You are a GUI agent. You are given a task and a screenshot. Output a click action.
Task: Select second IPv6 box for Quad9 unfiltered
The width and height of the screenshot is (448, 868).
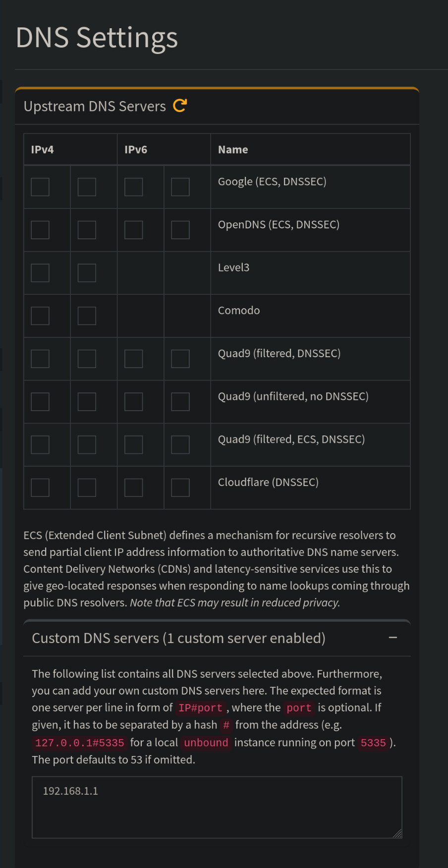tap(180, 402)
